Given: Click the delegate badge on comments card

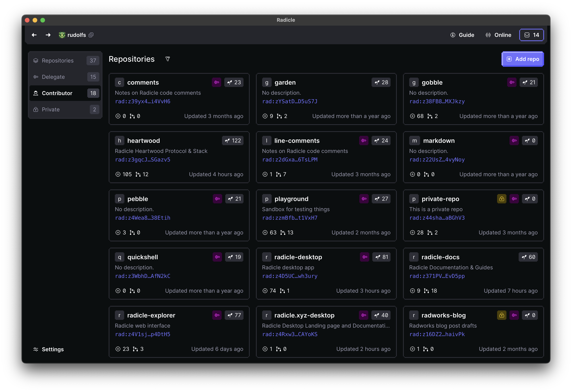Looking at the screenshot, I should tap(217, 82).
